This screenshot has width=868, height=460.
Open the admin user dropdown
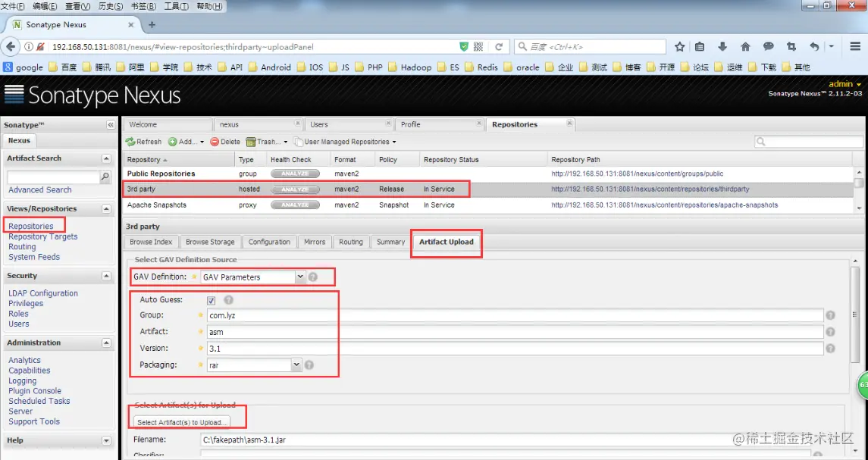pos(844,84)
